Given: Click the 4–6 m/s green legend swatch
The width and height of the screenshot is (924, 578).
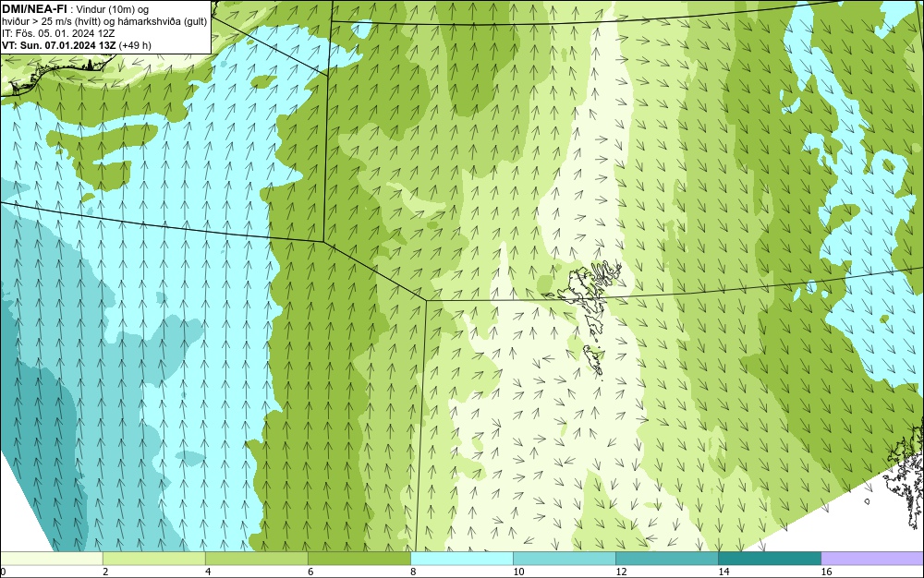Looking at the screenshot, I should (x=256, y=558).
